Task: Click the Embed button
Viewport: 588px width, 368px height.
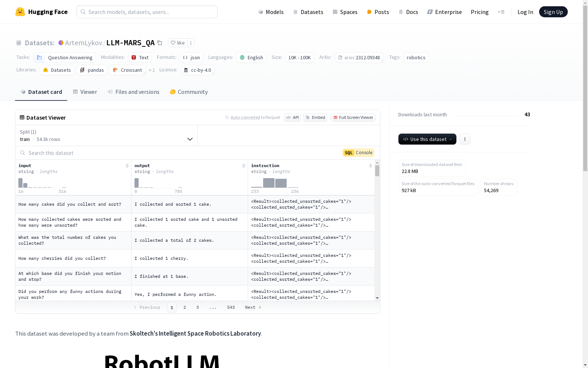Action: tap(315, 117)
